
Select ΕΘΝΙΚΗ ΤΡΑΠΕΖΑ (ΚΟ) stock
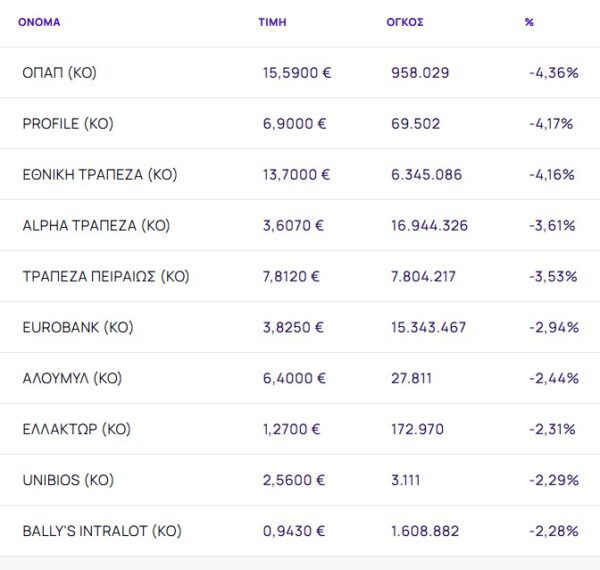click(99, 175)
